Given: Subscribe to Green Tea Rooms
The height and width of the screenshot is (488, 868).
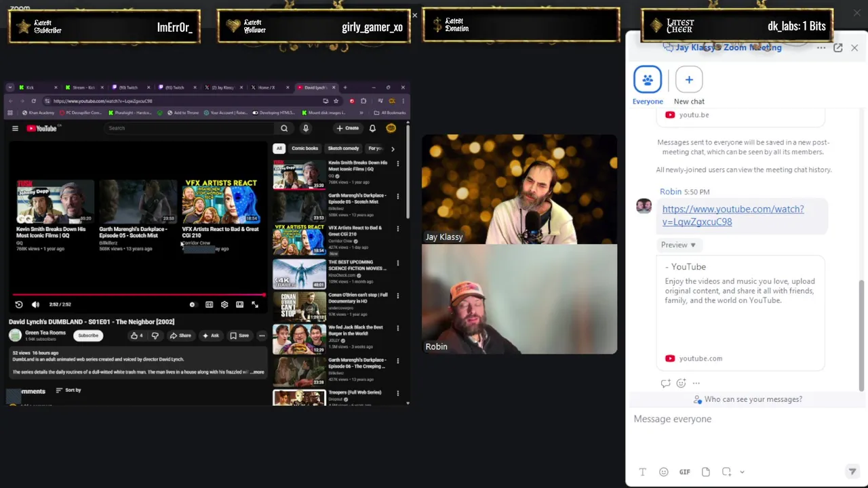Looking at the screenshot, I should (88, 335).
